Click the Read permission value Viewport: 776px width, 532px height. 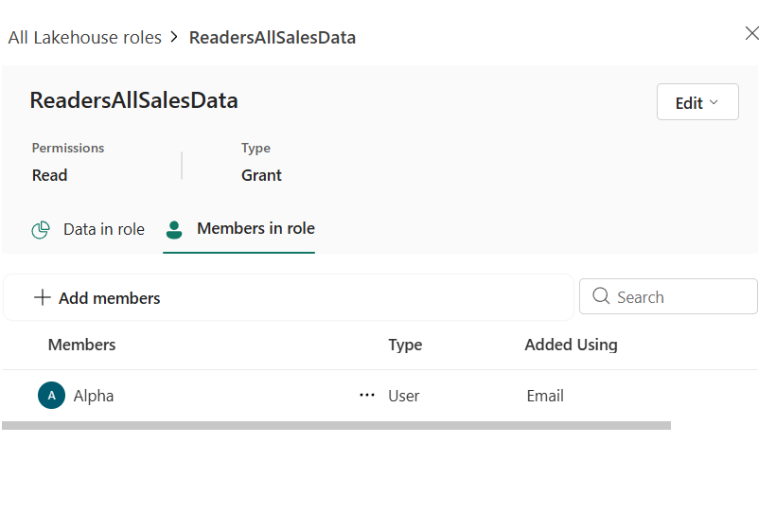(49, 175)
